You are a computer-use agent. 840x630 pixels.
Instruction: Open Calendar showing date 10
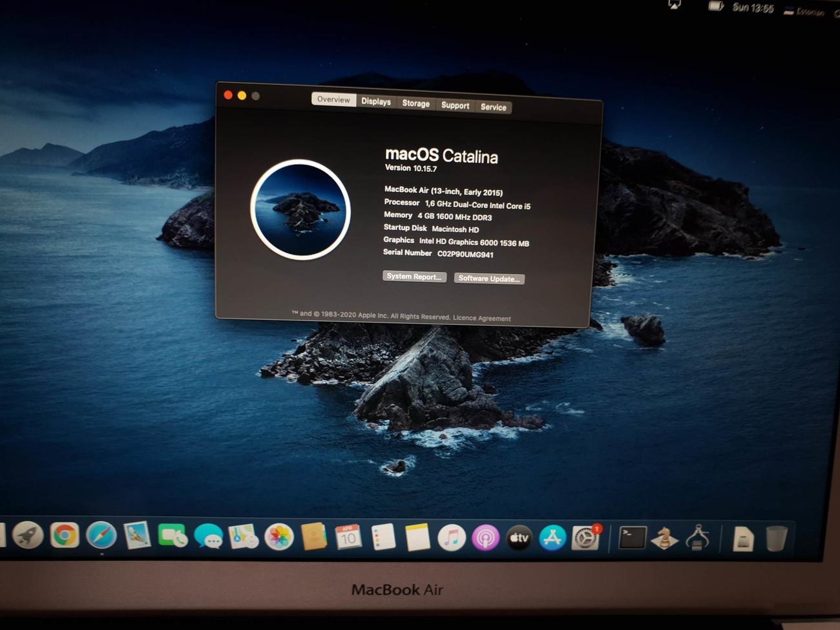348,537
